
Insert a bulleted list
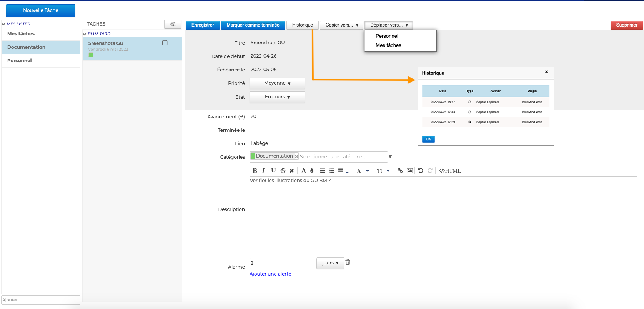(x=322, y=171)
